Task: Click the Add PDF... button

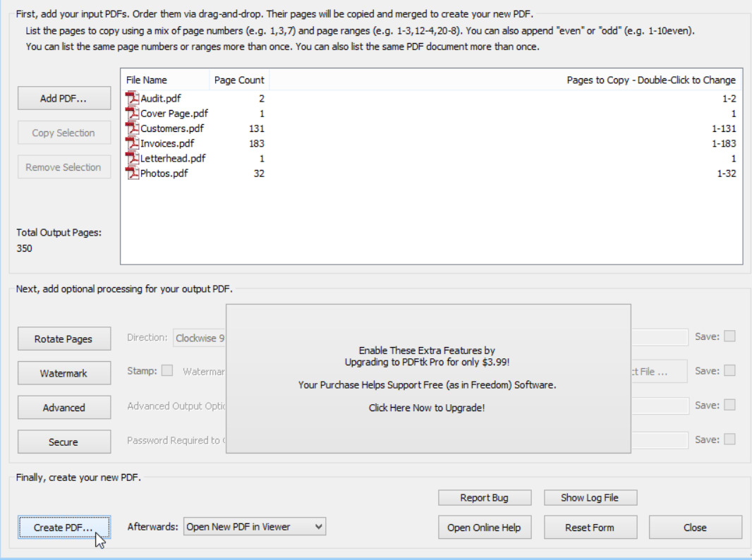Action: 63,98
